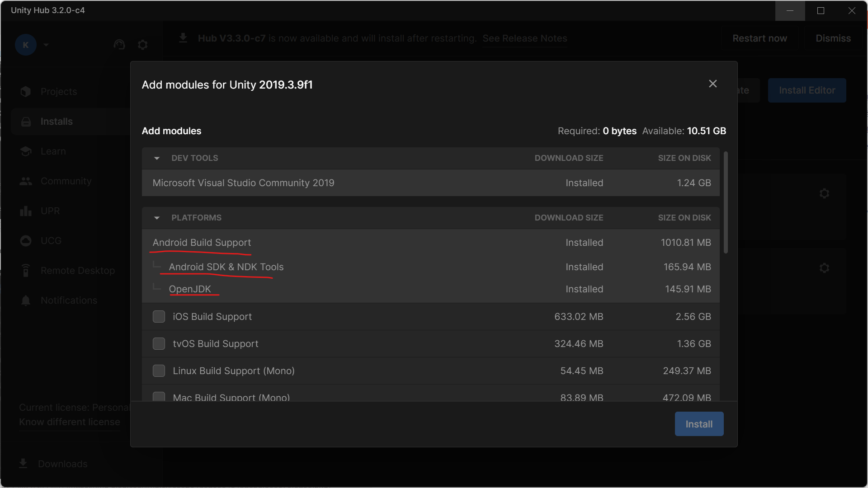Click the Install Editor button

[x=807, y=90]
